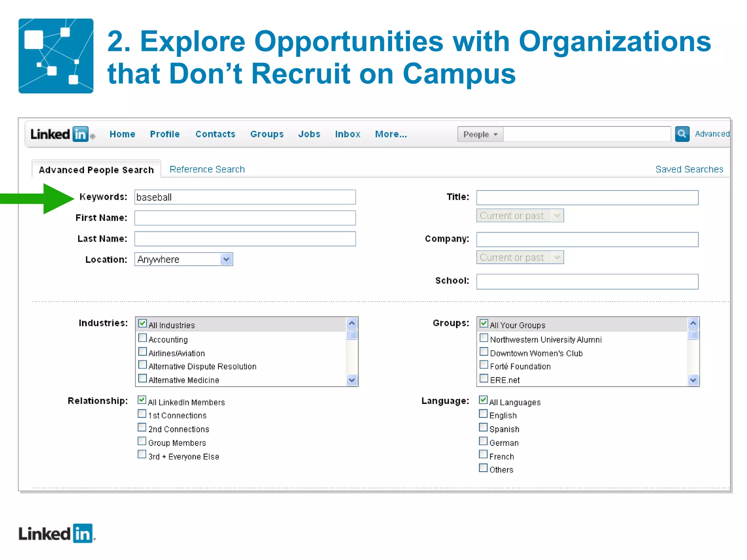
Task: Open the Current or past dropdown under Company
Action: coord(520,257)
